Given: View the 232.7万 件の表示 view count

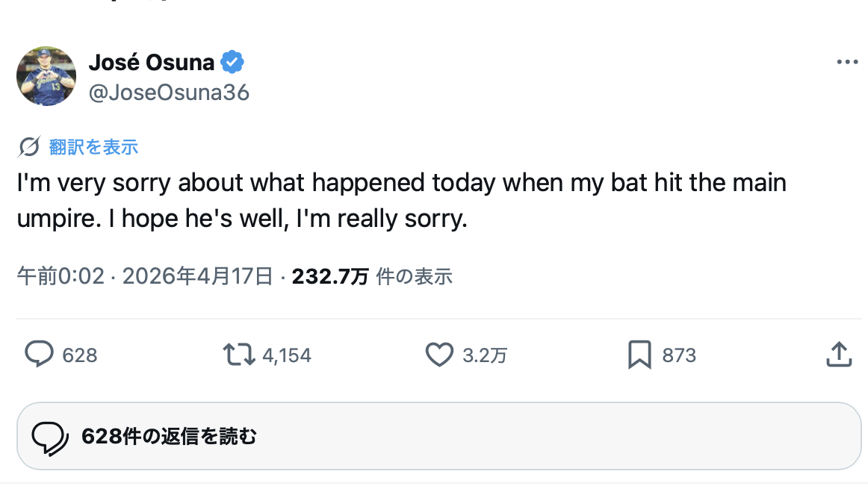Looking at the screenshot, I should point(372,277).
